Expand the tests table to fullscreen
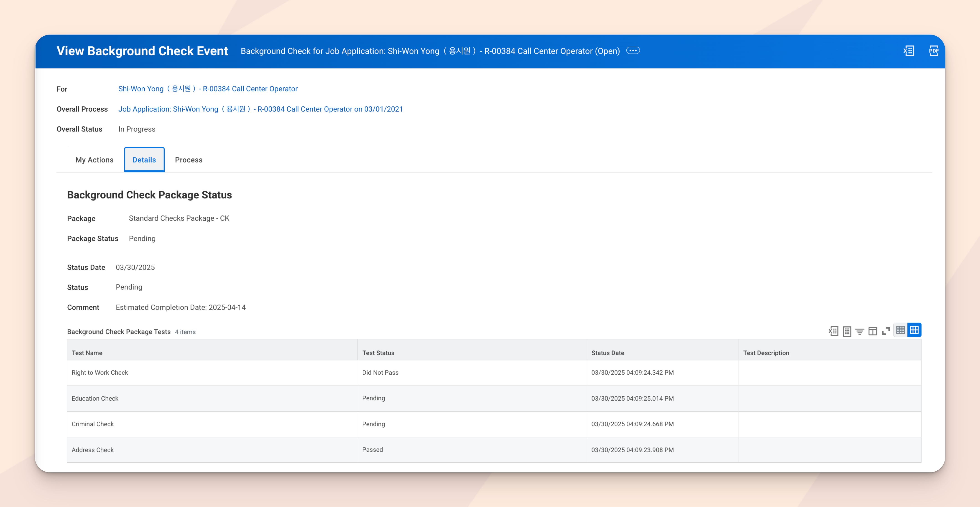 click(886, 331)
